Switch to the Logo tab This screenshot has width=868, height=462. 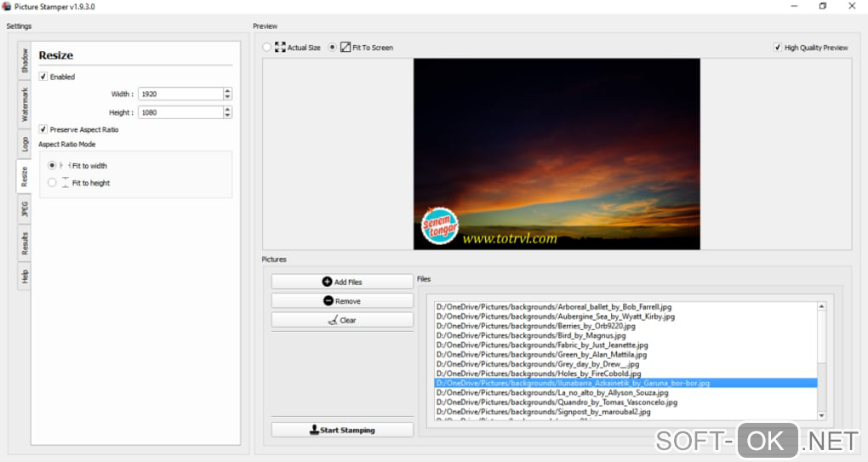25,144
